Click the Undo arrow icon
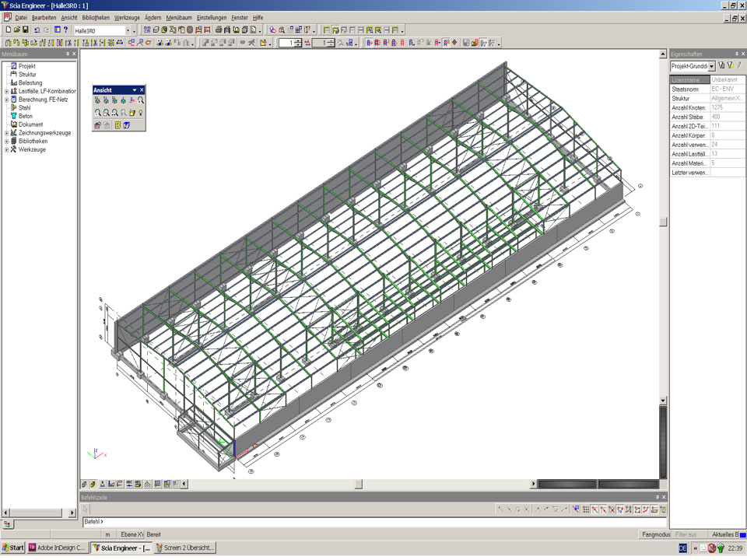This screenshot has height=560, width=747. [x=37, y=30]
